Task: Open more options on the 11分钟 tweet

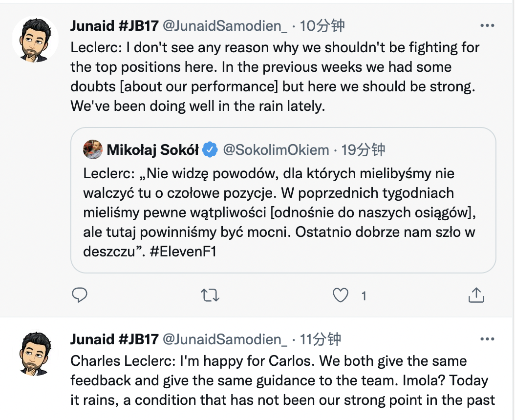Action: pyautogui.click(x=488, y=339)
